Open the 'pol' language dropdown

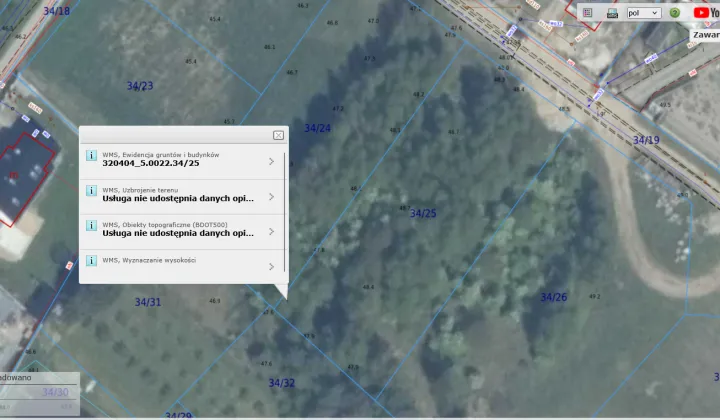(644, 13)
